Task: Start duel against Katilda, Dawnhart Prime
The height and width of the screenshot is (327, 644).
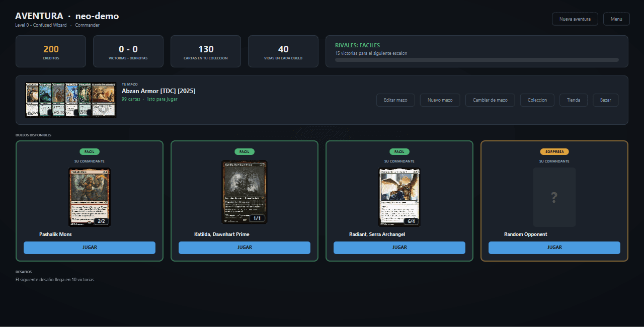Action: (x=245, y=248)
